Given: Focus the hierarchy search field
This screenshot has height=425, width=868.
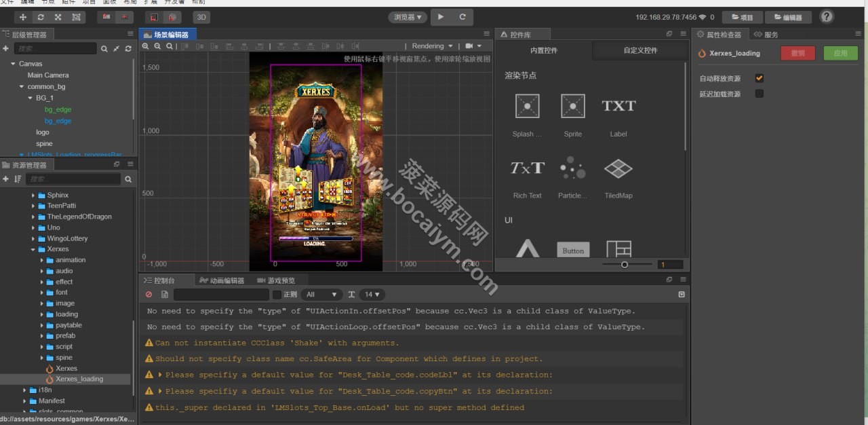Looking at the screenshot, I should tap(56, 49).
